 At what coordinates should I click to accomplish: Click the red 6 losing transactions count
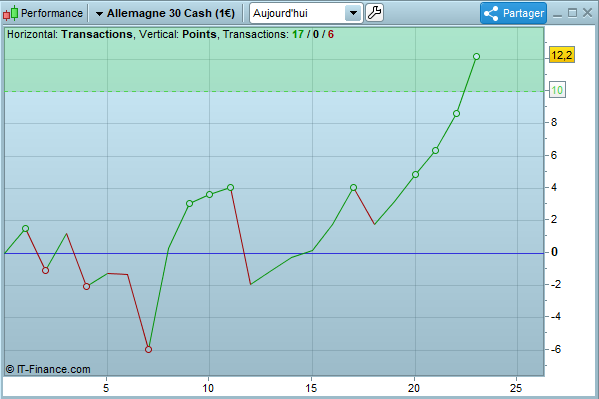pos(331,34)
